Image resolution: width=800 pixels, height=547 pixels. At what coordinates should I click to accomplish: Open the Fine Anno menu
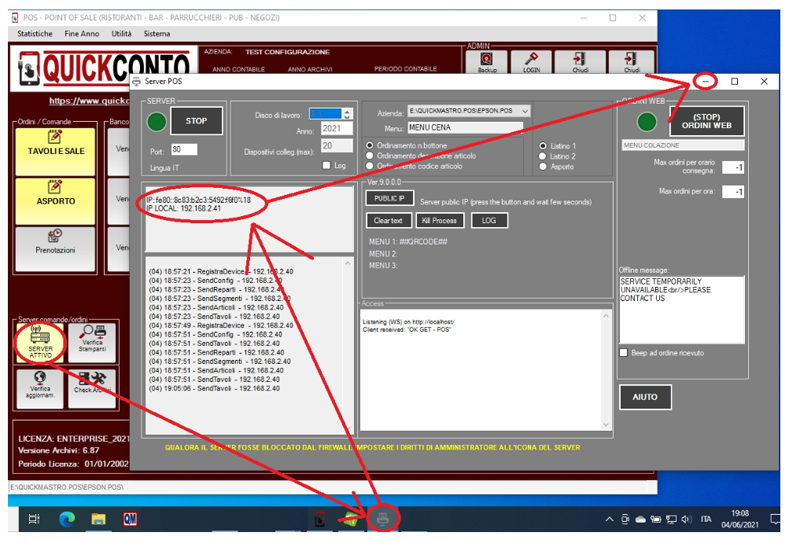coord(82,34)
